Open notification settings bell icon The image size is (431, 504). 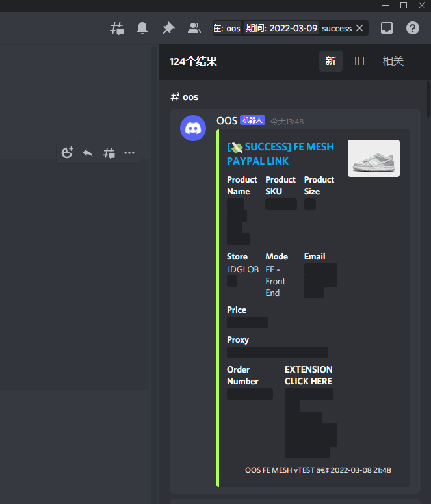[142, 28]
